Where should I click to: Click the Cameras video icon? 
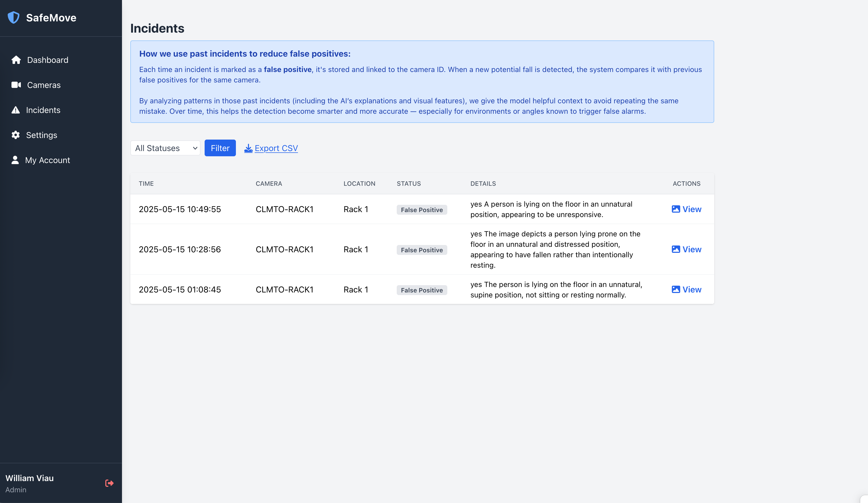[x=16, y=85]
